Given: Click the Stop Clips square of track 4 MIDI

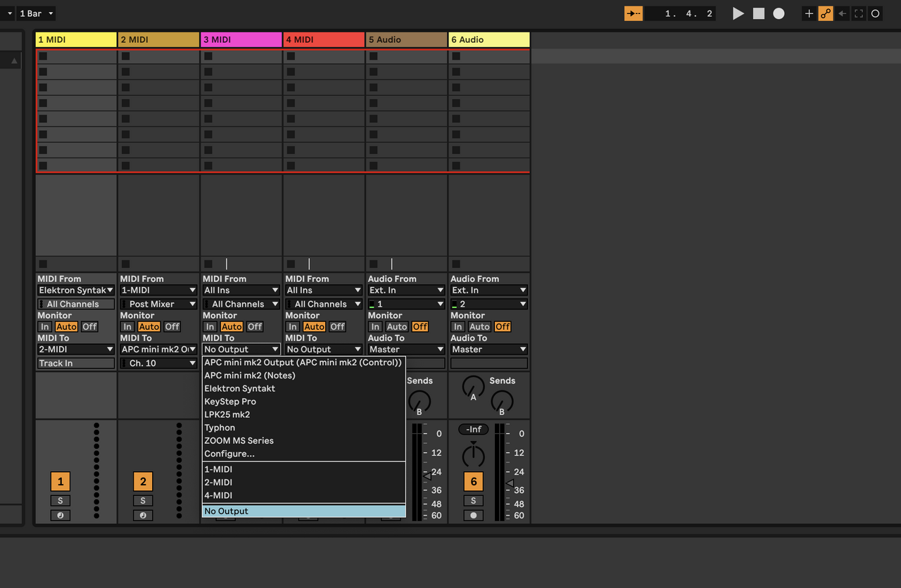Looking at the screenshot, I should click(291, 264).
